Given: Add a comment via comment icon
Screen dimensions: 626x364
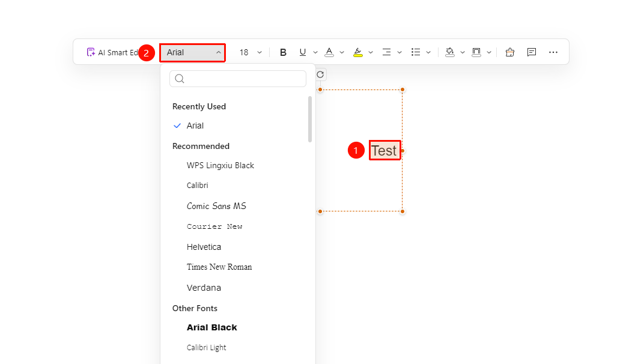Looking at the screenshot, I should point(532,52).
